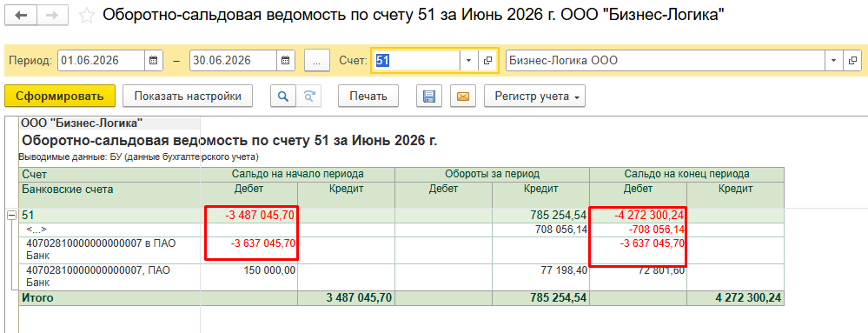Click organization field Бизнес-Логика ООО
The image size is (868, 333).
pyautogui.click(x=665, y=60)
